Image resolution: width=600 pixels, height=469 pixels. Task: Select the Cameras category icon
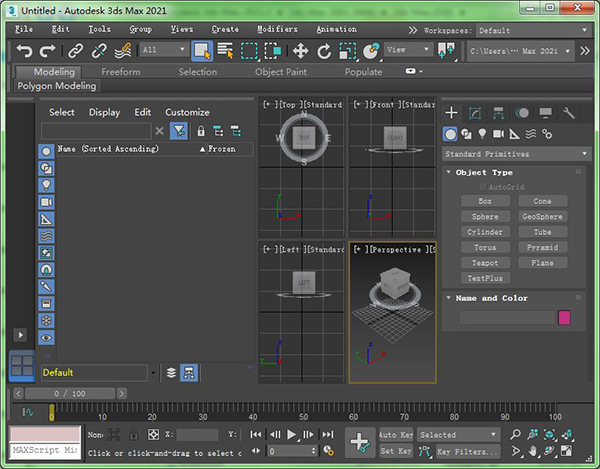click(498, 134)
